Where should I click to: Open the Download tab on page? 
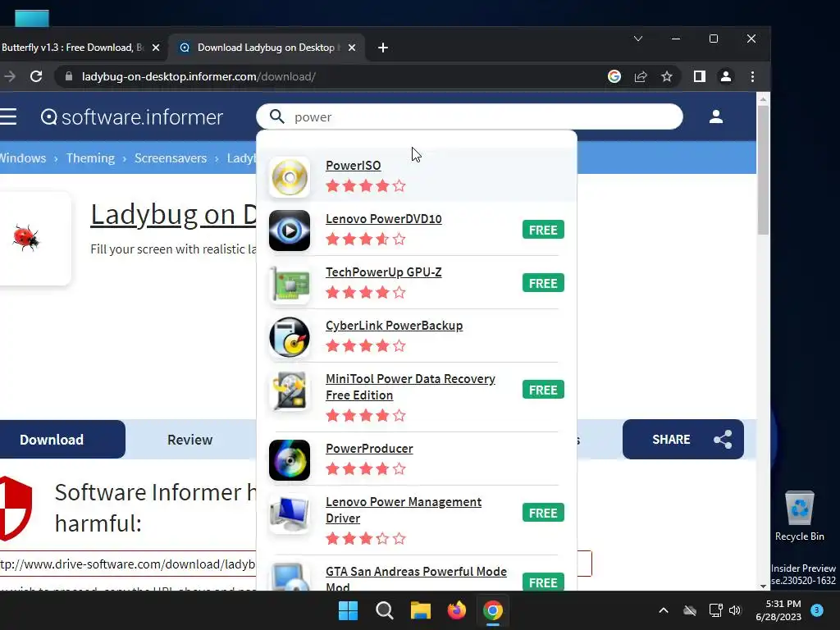pyautogui.click(x=52, y=440)
